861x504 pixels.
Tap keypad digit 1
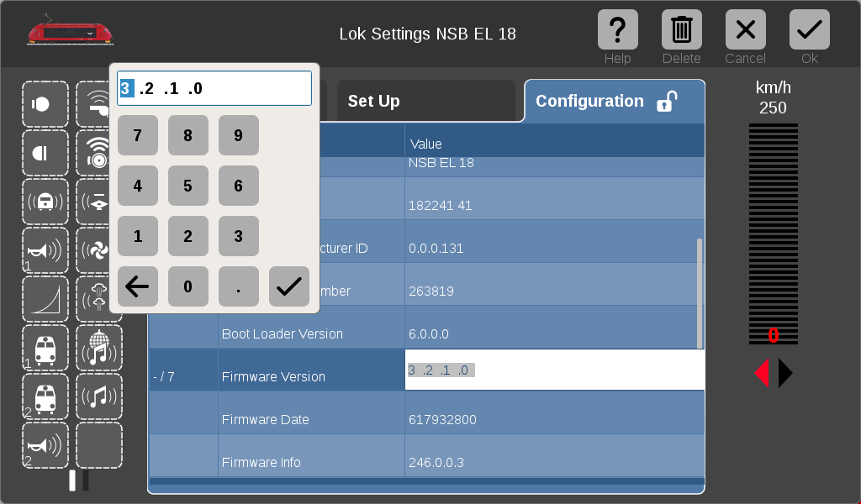click(x=138, y=236)
